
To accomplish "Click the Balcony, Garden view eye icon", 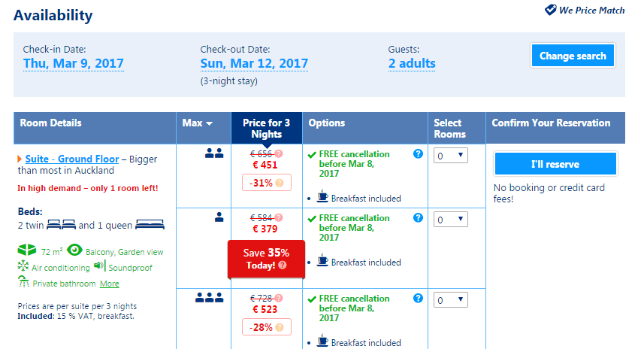I will [74, 250].
